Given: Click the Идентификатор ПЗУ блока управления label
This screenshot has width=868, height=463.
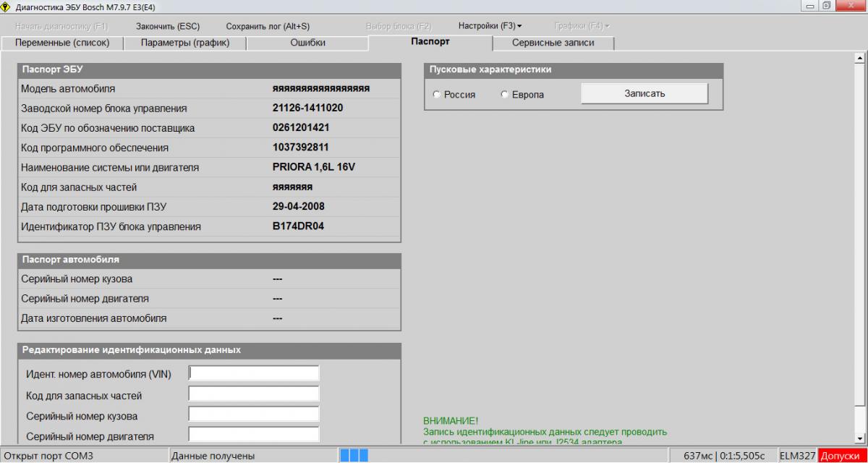Looking at the screenshot, I should point(111,226).
